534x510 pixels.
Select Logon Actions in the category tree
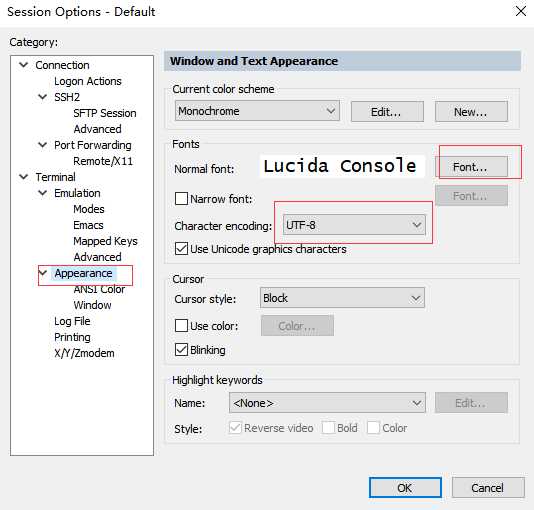[88, 81]
